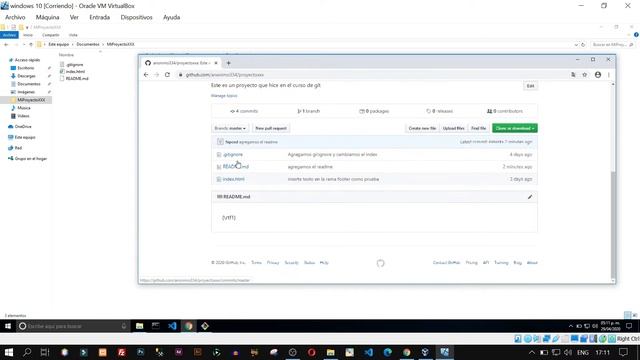
Task: Select Descargas in File Explorer sidebar
Action: point(26,76)
